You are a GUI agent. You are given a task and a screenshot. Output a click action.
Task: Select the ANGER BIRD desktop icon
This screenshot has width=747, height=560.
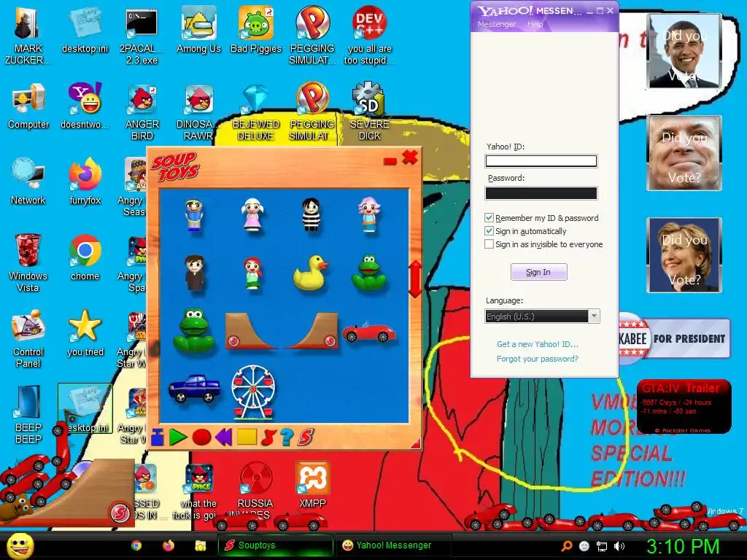142,112
